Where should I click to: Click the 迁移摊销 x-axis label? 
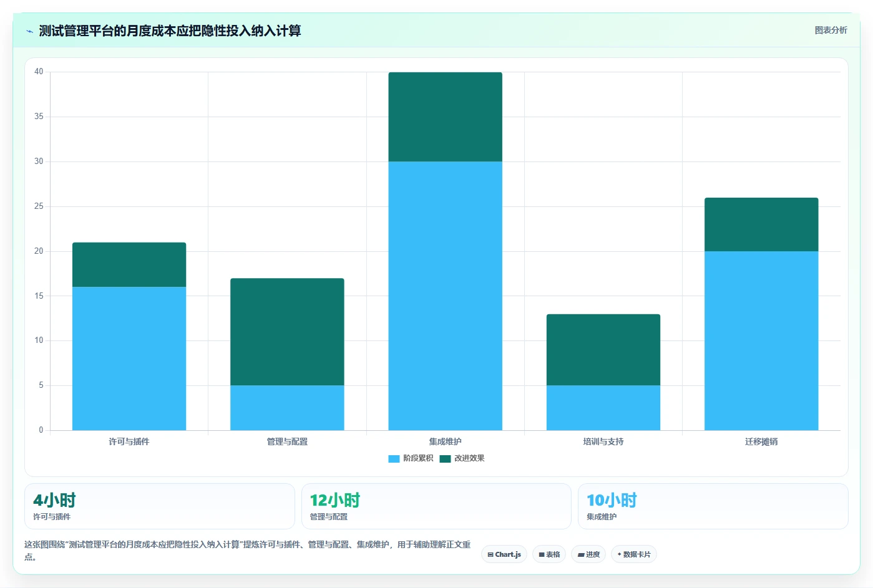[x=761, y=441]
